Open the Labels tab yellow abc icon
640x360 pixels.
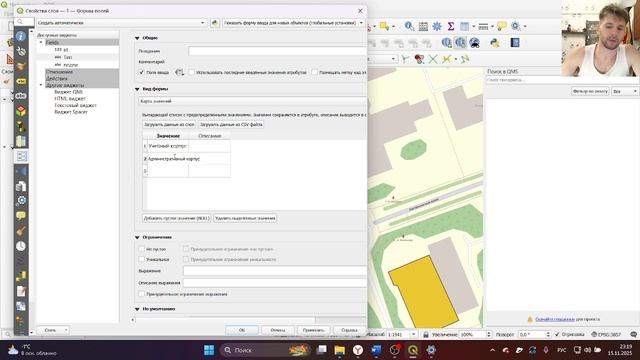click(x=21, y=81)
